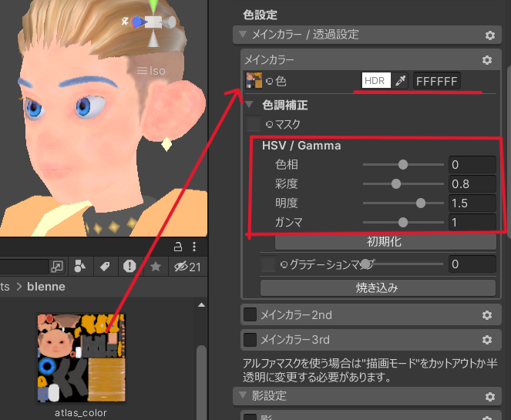Viewport: 511px width, 420px height.
Task: Click the 初期化 reset button
Action: click(x=384, y=242)
